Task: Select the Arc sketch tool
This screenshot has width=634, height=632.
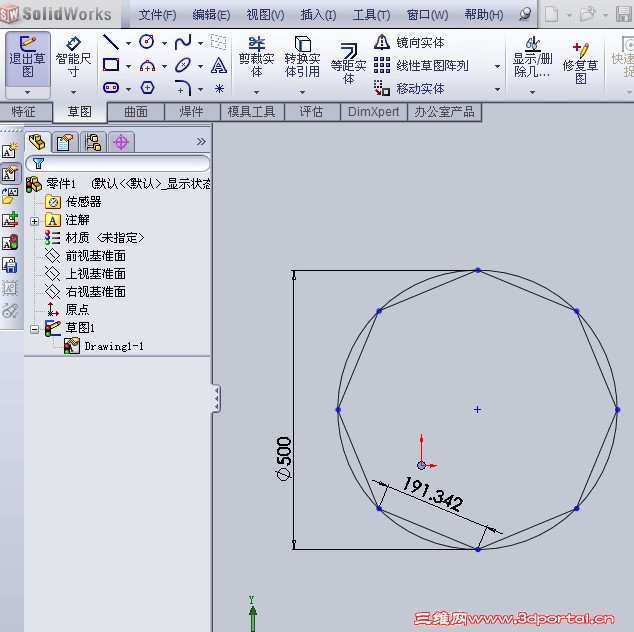Action: [147, 65]
